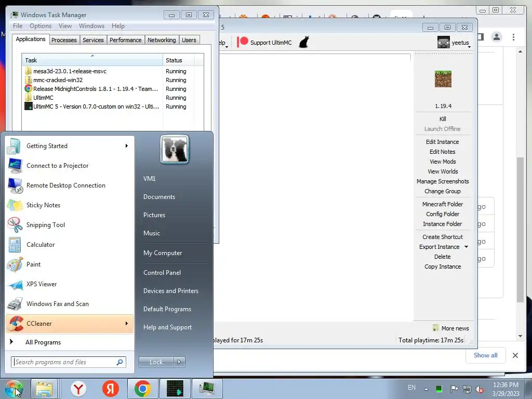Open Task Manager File menu
The height and width of the screenshot is (399, 532).
tap(18, 26)
